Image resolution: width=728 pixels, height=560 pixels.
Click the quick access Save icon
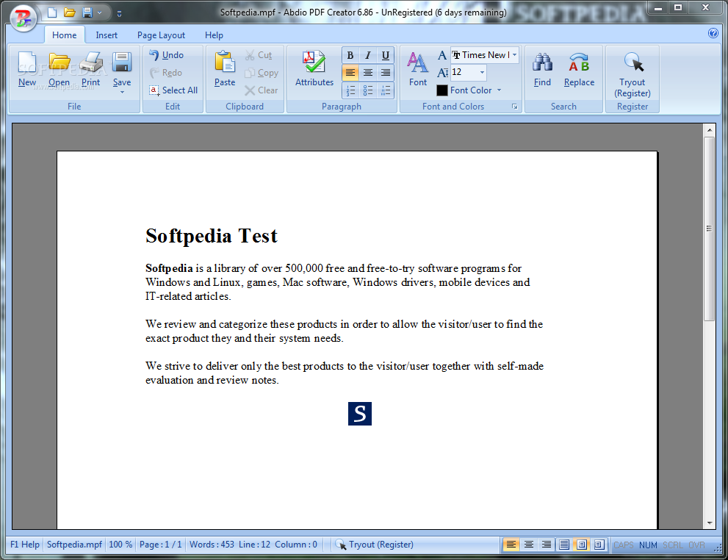[x=87, y=12]
